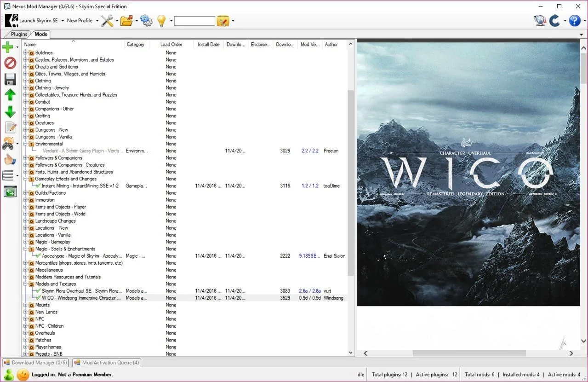Open the New Profile dropdown arrow

[97, 21]
